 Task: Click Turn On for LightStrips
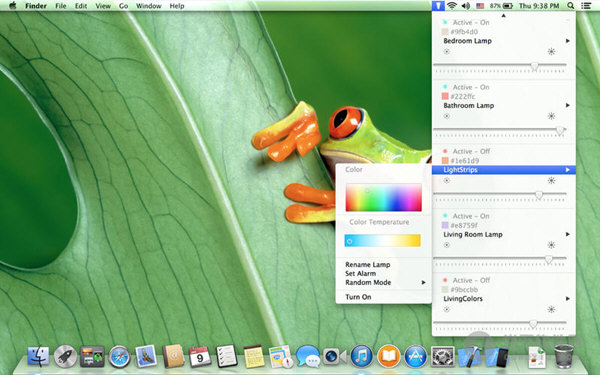pyautogui.click(x=358, y=297)
